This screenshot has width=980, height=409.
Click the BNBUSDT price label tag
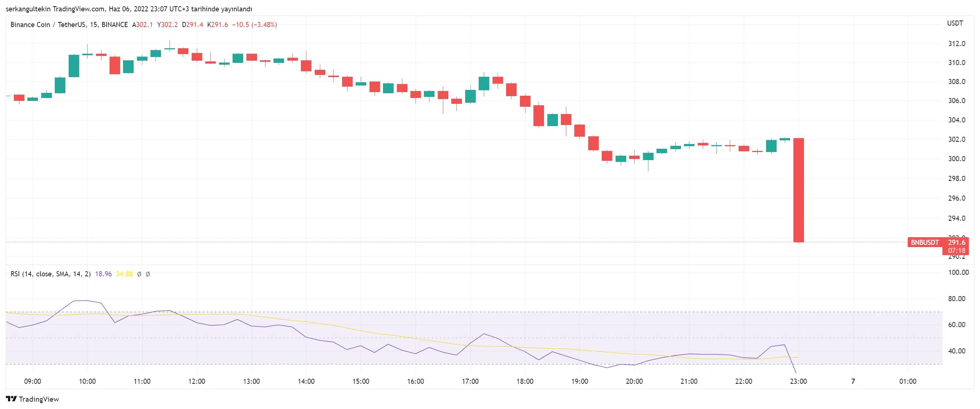925,243
